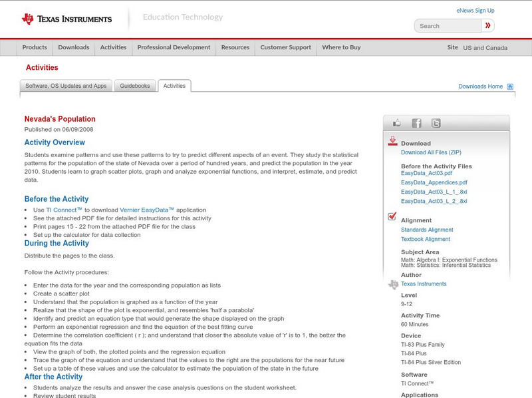Select the Activities tab

point(174,86)
